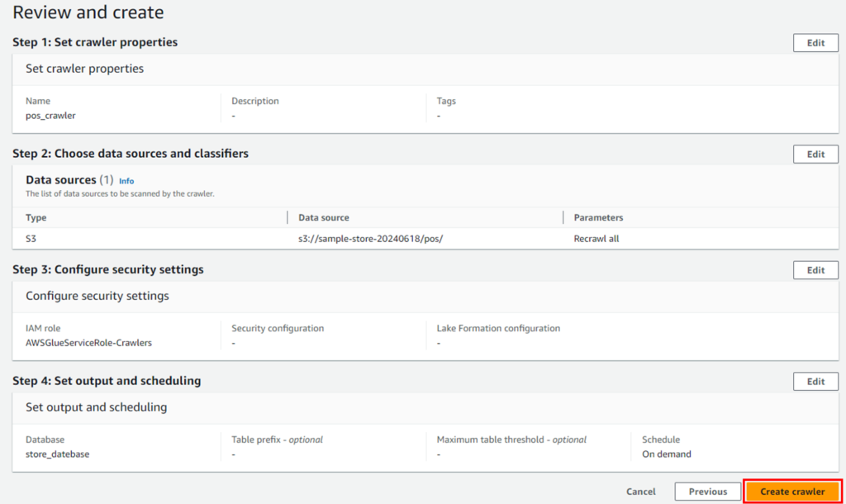
Task: Click the store_datebase database value
Action: 57,454
